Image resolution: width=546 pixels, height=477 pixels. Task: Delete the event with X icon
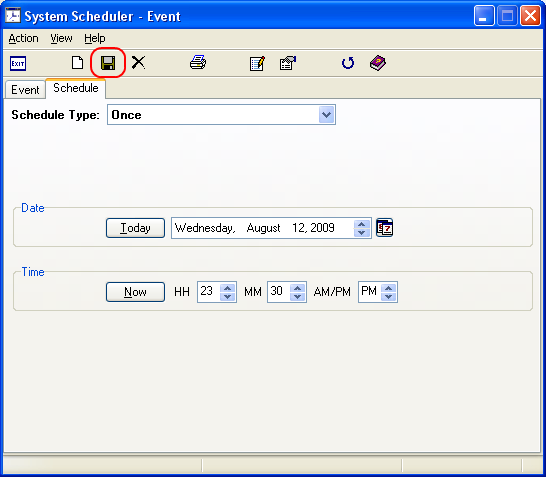[x=138, y=63]
